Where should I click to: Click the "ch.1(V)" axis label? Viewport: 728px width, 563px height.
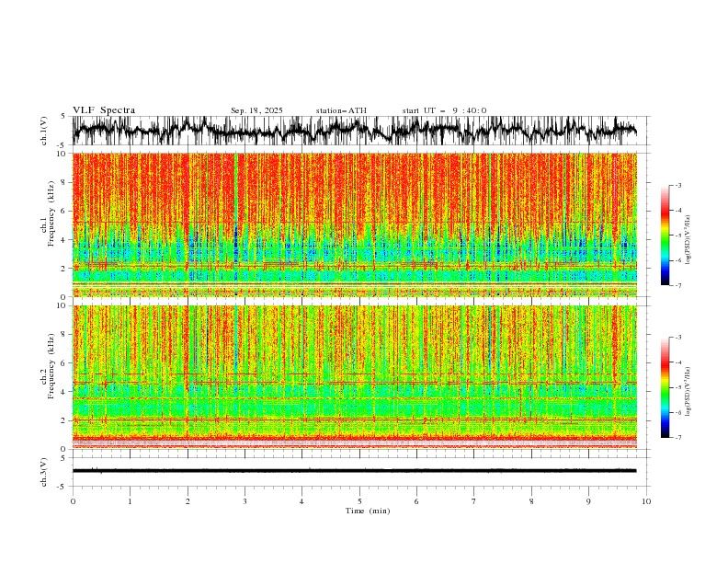point(44,131)
